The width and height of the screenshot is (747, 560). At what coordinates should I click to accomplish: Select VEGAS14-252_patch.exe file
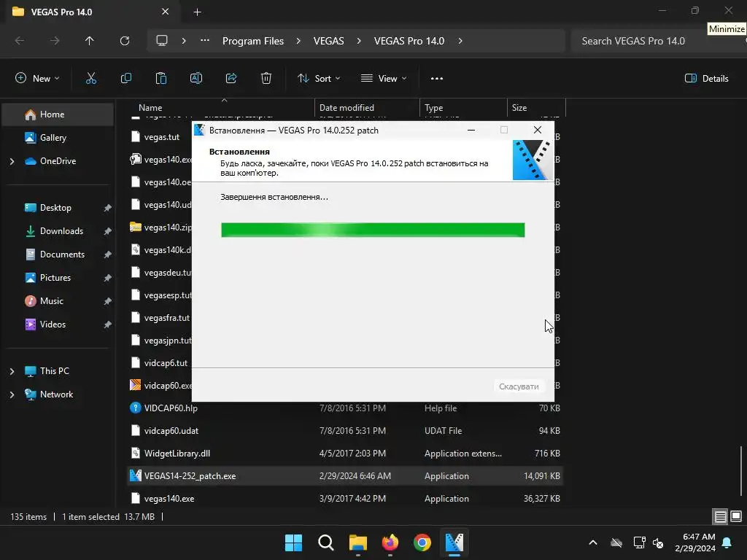[x=345, y=476]
